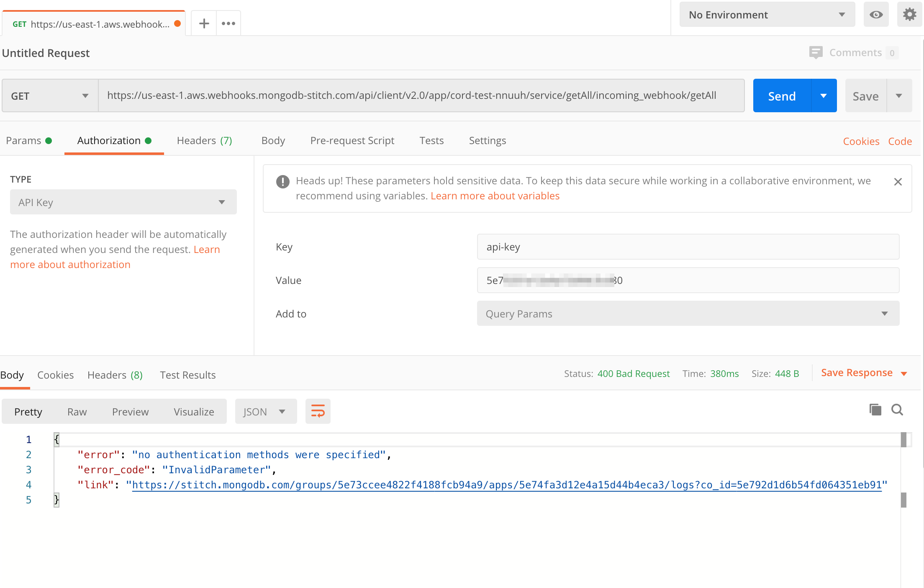Click the api-key Key input field
Viewport: 924px width, 588px height.
tap(688, 247)
